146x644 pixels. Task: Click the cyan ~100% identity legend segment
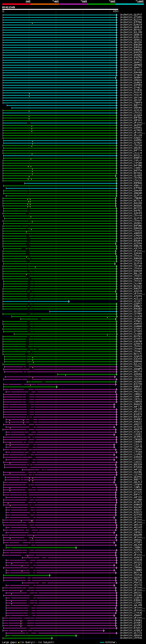click(130, 4)
